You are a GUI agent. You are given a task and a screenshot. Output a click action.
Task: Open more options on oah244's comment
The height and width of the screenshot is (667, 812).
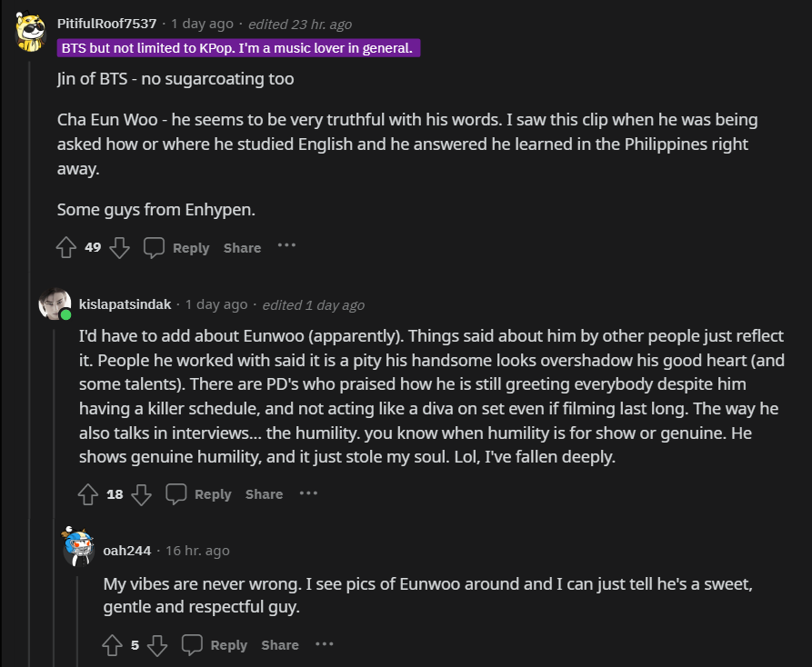(325, 643)
